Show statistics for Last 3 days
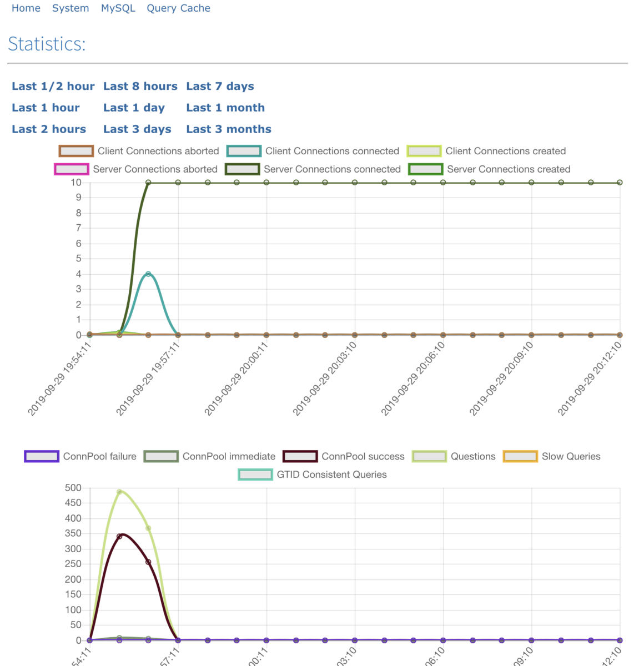This screenshot has width=644, height=666. [x=137, y=129]
